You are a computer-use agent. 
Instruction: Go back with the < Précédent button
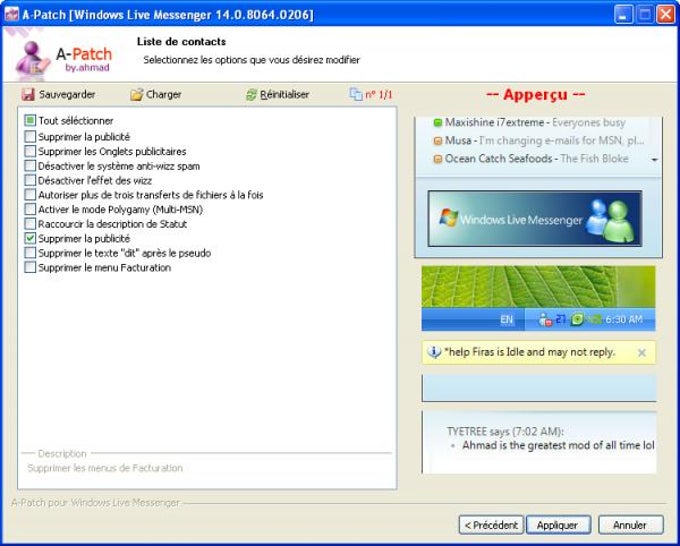[491, 525]
